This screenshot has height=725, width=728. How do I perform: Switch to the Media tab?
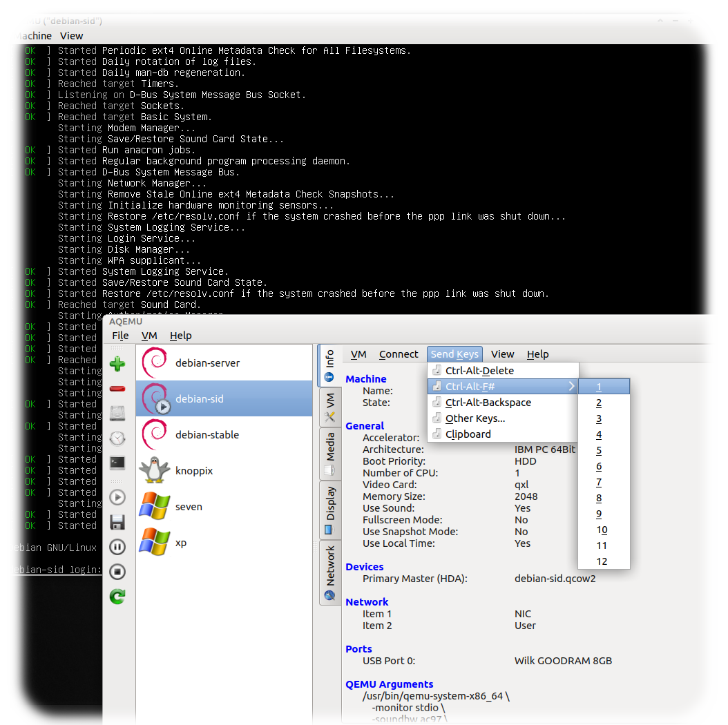tap(330, 454)
